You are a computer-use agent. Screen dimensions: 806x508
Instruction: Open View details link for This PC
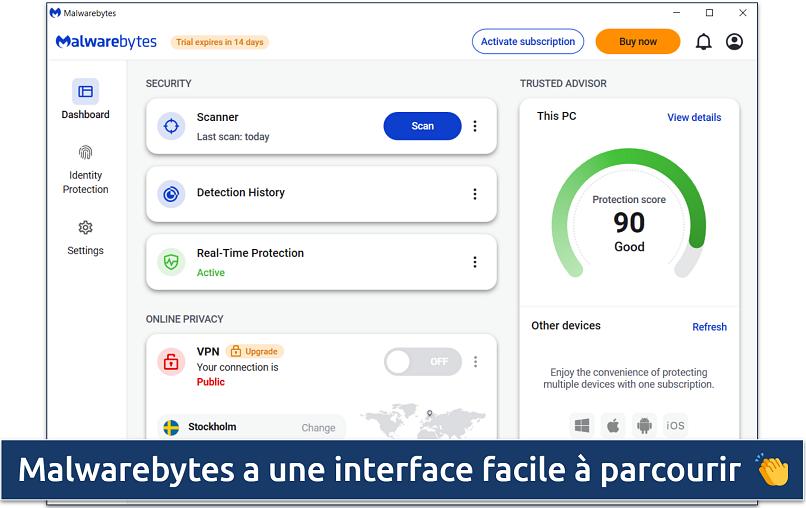(694, 117)
